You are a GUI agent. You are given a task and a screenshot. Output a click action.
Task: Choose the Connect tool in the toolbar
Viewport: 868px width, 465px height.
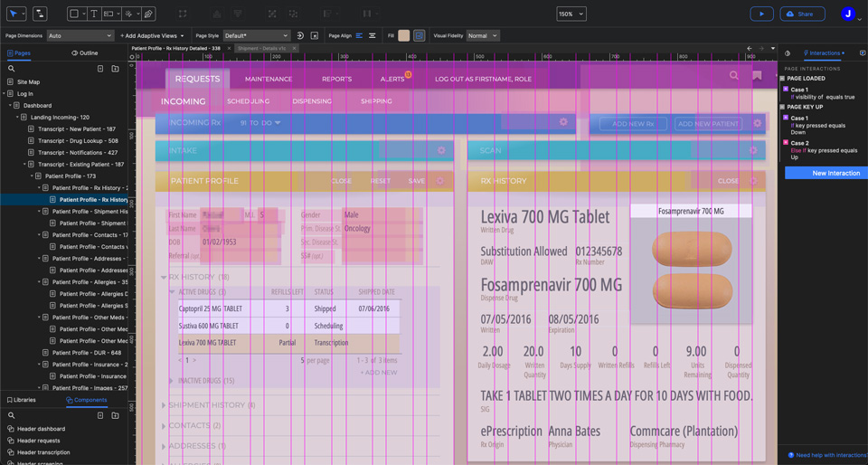[x=41, y=14]
